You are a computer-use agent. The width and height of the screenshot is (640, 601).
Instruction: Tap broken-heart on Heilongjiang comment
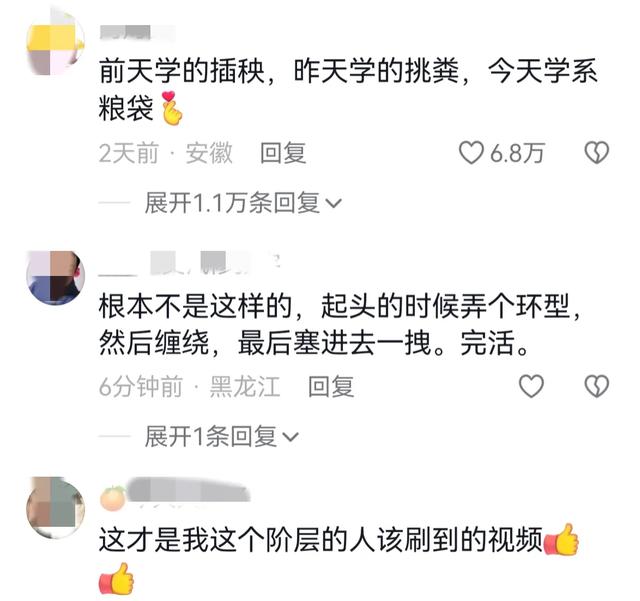pos(596,386)
